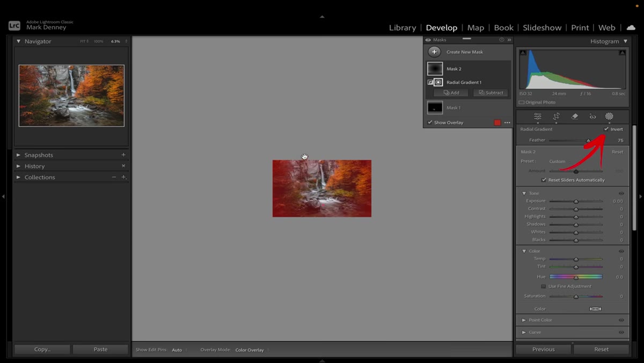Toggle Reset Sliders Automatically checkbox
The image size is (644, 363).
(544, 180)
